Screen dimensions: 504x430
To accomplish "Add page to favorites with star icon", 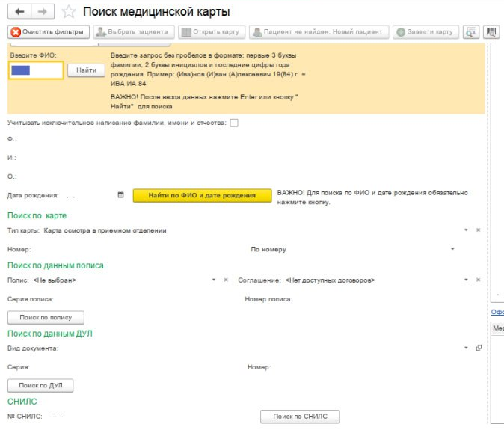I will coord(68,12).
